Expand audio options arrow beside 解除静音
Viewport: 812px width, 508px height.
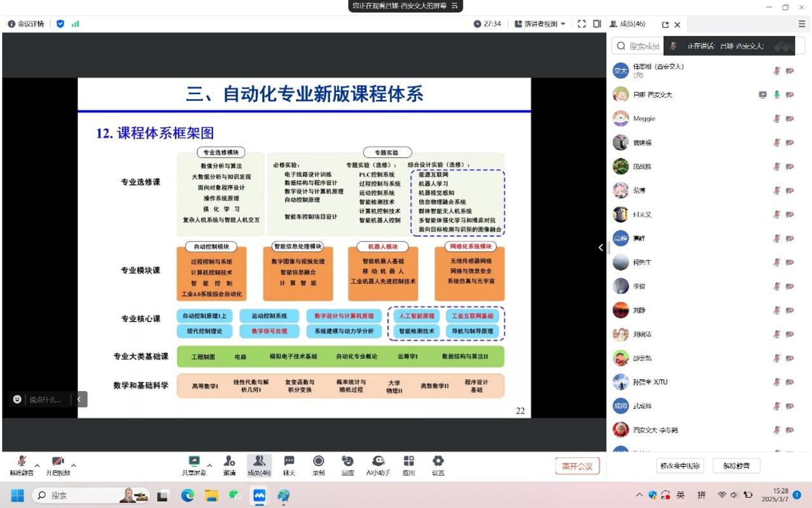pos(37,465)
